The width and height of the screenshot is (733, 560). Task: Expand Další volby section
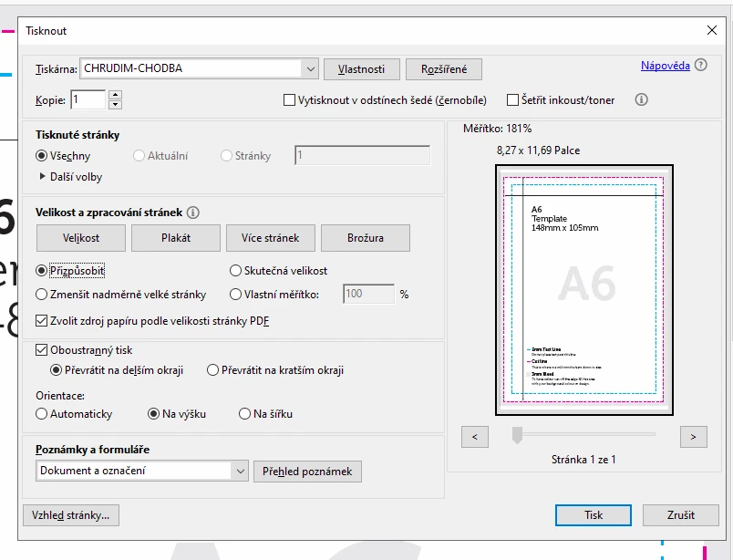click(x=43, y=176)
